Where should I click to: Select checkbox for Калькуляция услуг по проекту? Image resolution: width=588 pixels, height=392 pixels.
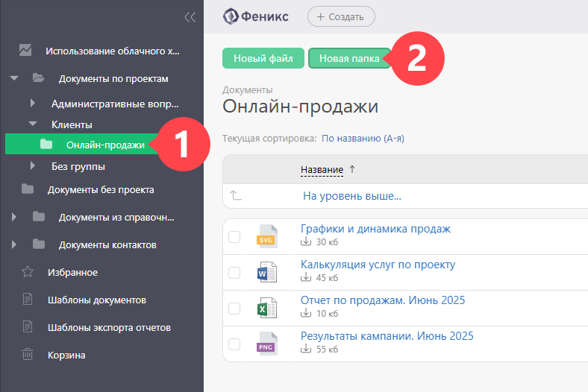coord(234,273)
